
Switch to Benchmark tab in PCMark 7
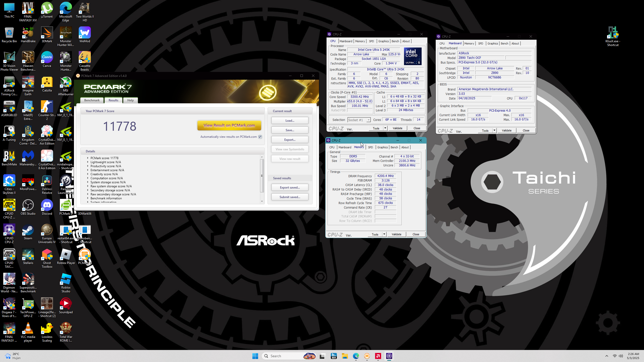coord(92,100)
